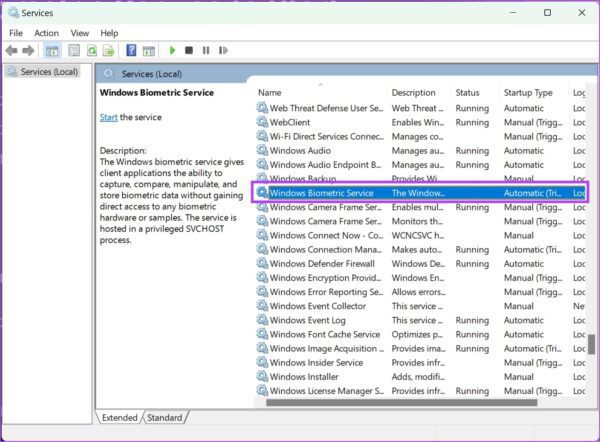The width and height of the screenshot is (600, 442).
Task: Select the Windows Audio service name
Action: pos(300,150)
